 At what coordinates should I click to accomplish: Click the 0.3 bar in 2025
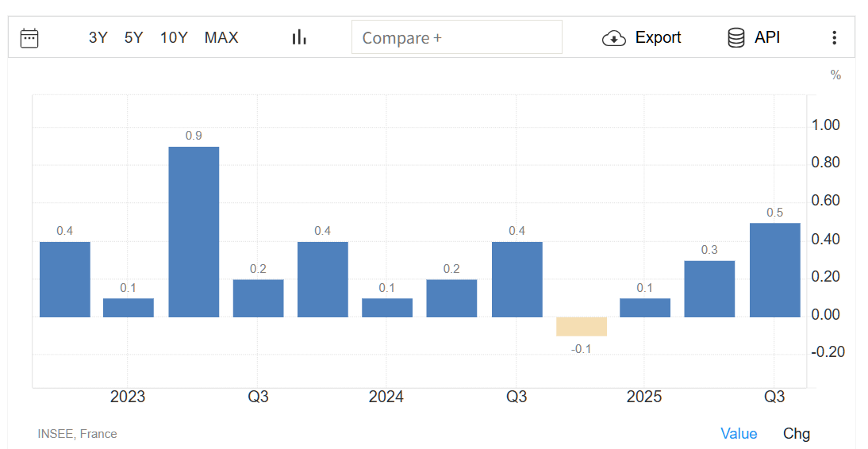pyautogui.click(x=709, y=289)
